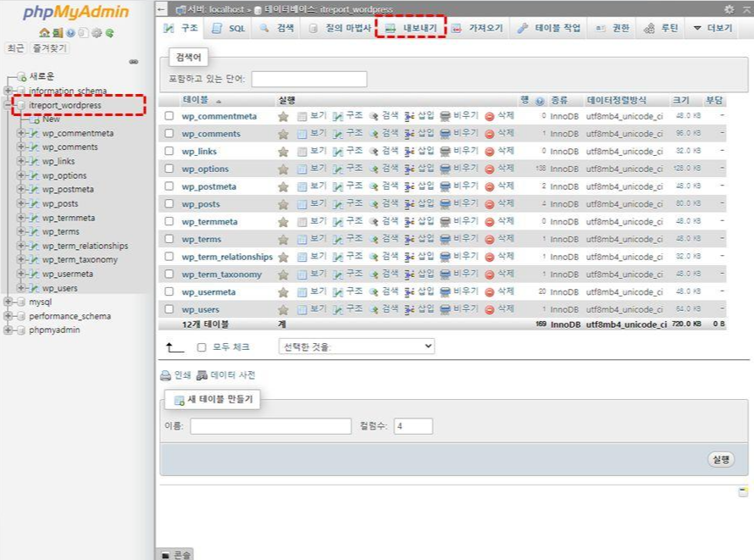Image resolution: width=754 pixels, height=560 pixels.
Task: Expand the mysql database node
Action: tap(8, 302)
